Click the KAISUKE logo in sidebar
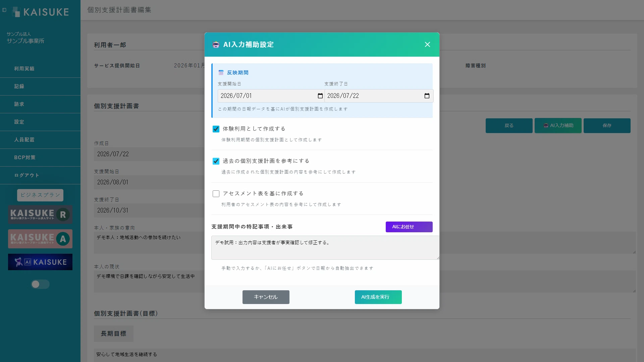 pos(41,12)
